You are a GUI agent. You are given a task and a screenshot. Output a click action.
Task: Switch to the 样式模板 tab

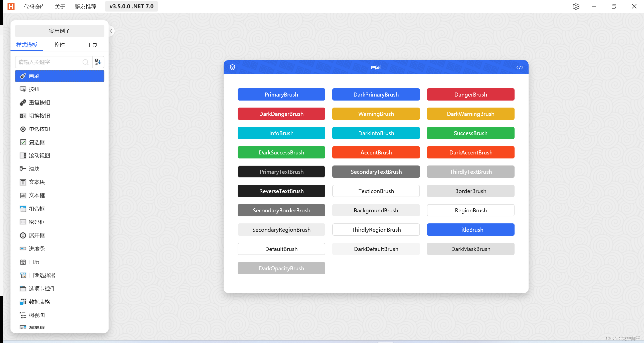[x=27, y=45]
